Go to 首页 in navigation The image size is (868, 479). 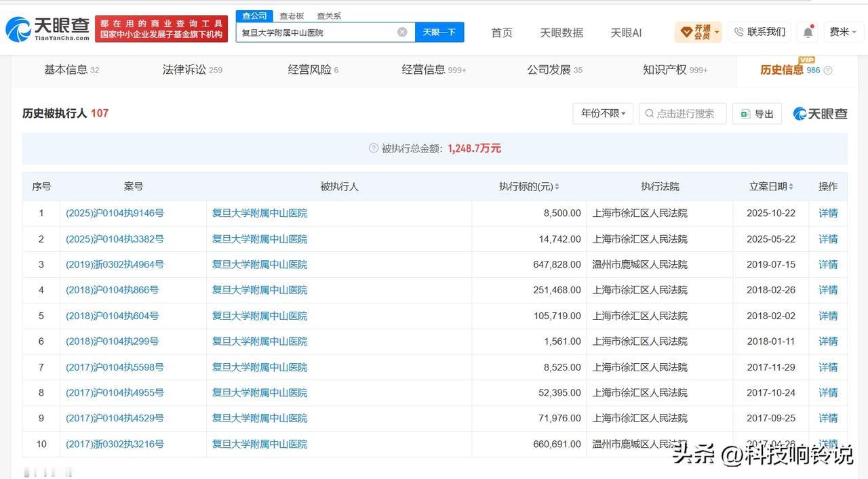502,33
